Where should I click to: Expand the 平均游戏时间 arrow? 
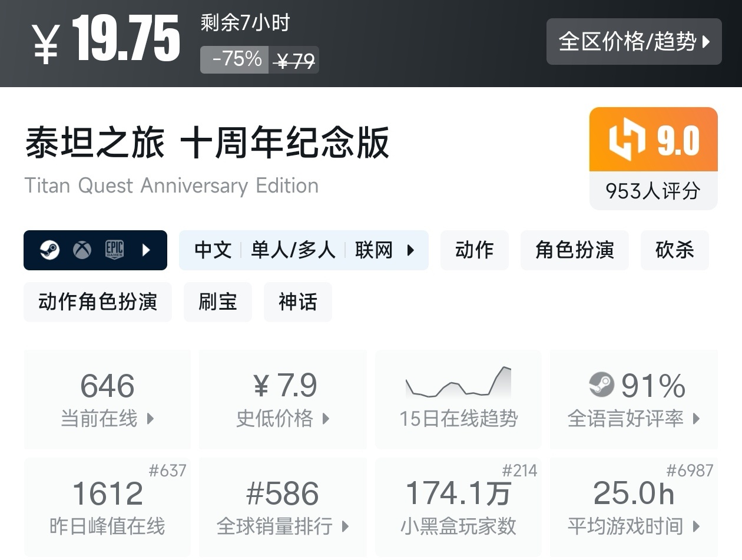click(696, 526)
